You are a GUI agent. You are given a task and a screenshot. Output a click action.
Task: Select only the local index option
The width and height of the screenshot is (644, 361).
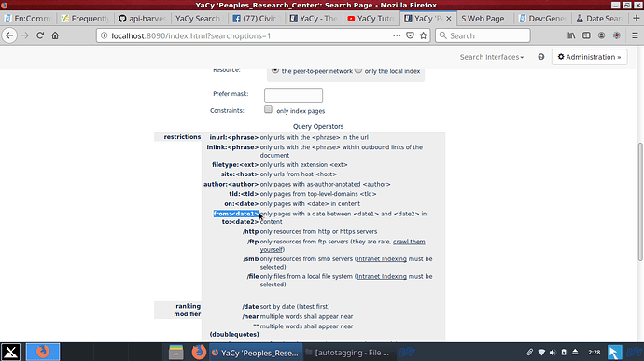[x=358, y=70]
